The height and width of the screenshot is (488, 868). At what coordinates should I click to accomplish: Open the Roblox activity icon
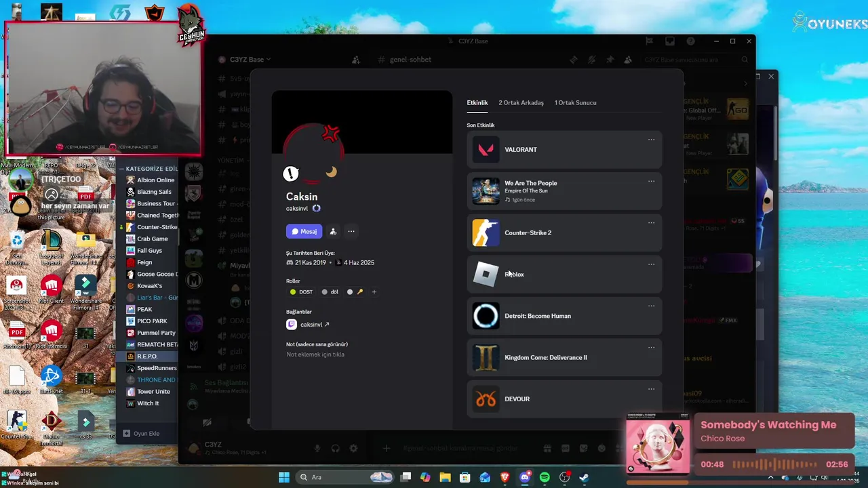486,274
